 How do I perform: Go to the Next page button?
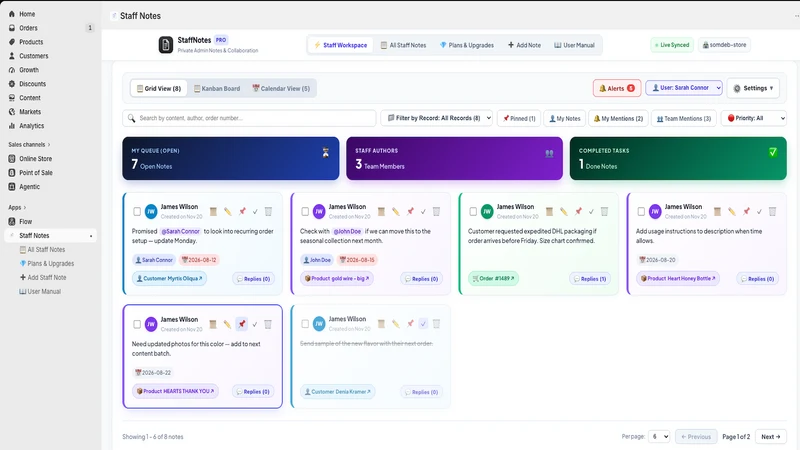(x=770, y=437)
